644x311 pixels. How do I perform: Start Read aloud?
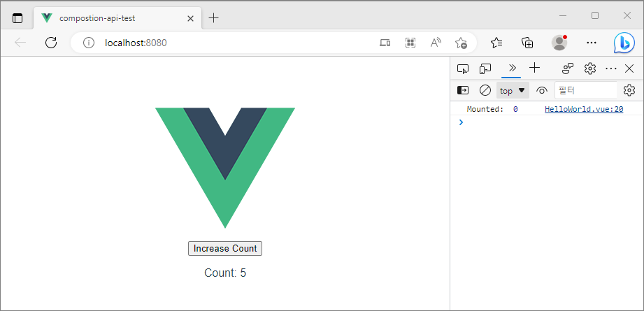point(436,43)
